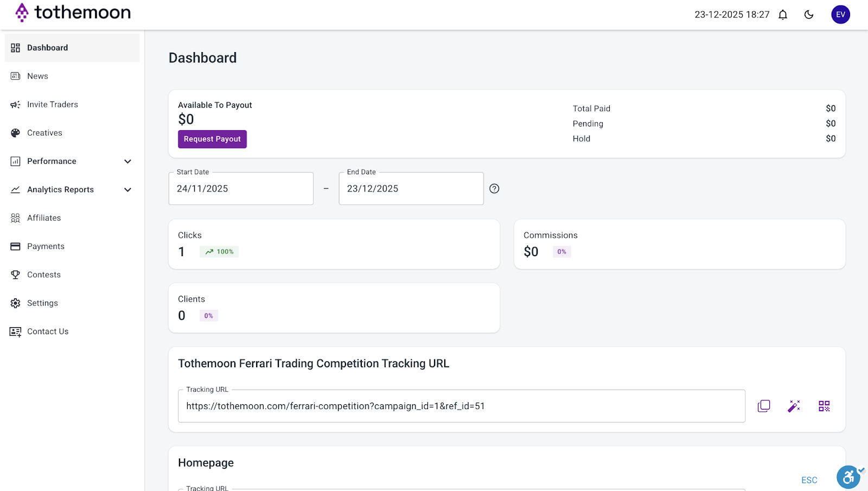Click the Invite Traders megaphone icon

coord(15,105)
